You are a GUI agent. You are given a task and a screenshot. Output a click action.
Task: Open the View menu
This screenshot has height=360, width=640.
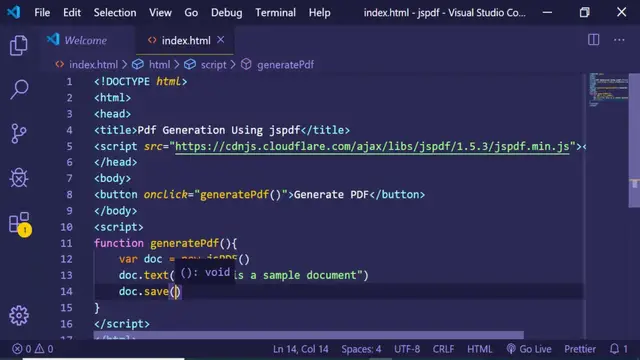click(x=160, y=13)
